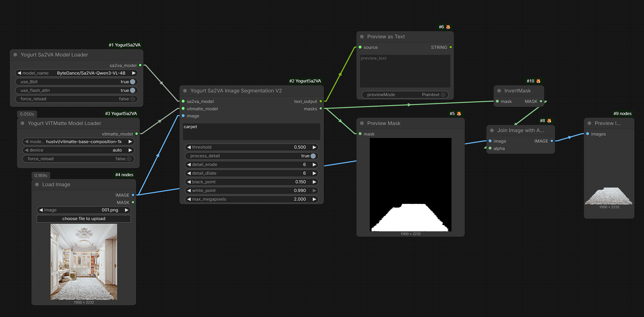Select next image after 001.png
Viewport: 644px width, 317px height.
127,210
